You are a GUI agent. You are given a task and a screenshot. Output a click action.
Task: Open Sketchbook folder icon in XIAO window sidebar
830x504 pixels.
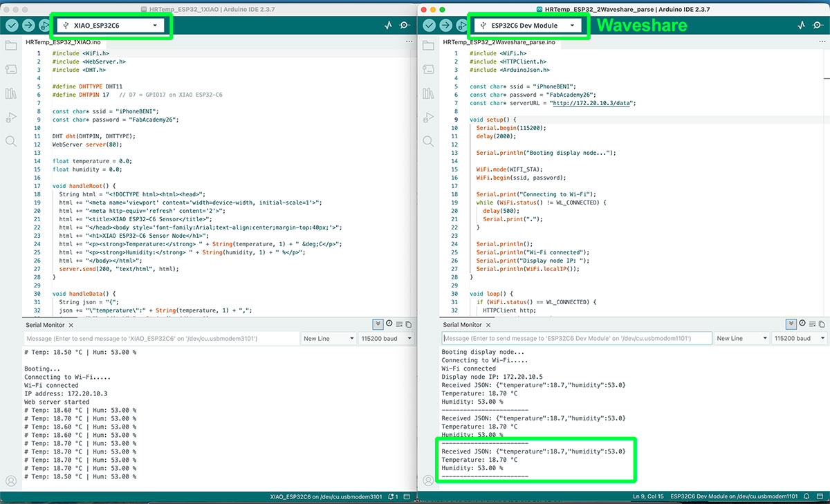(x=10, y=46)
